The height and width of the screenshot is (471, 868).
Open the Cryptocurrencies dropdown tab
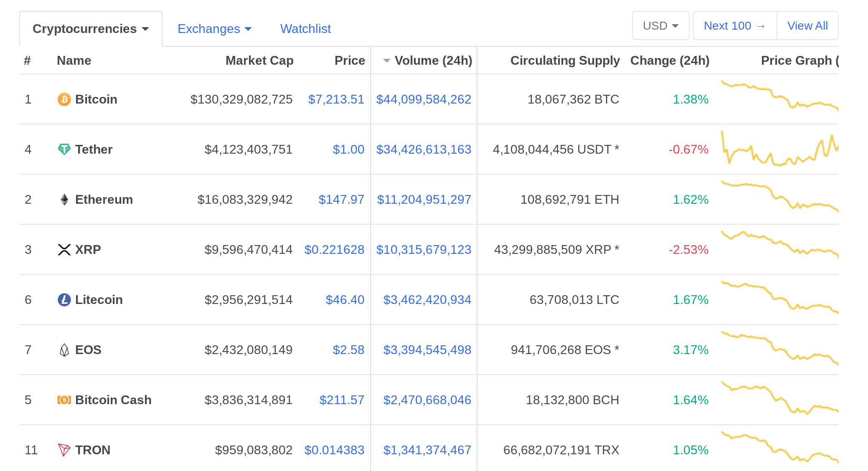pos(91,29)
